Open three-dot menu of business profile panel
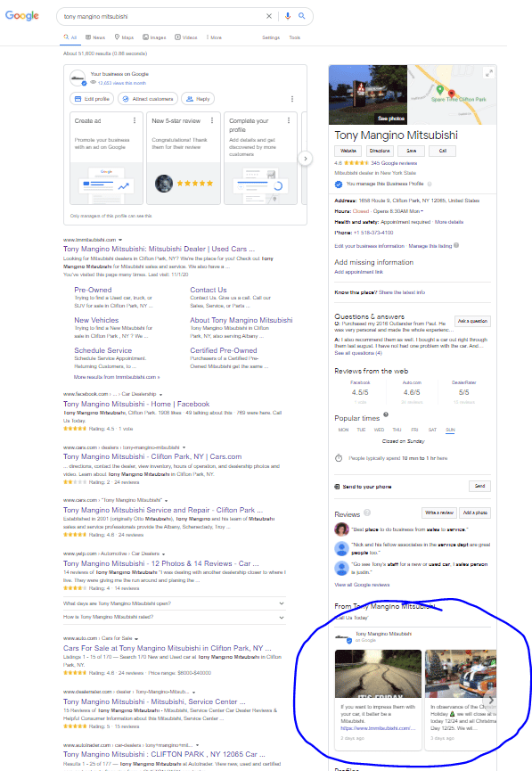532x771 pixels. point(292,99)
